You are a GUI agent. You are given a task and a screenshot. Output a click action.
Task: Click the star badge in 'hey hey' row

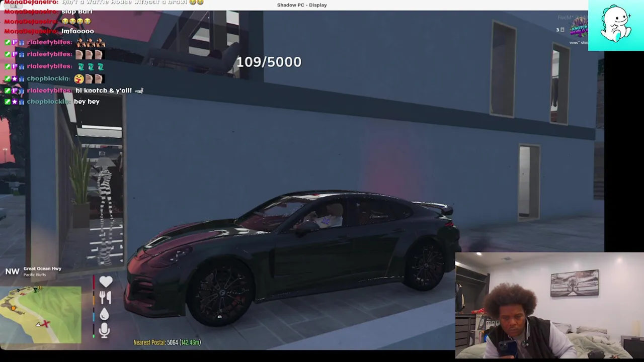(15, 102)
